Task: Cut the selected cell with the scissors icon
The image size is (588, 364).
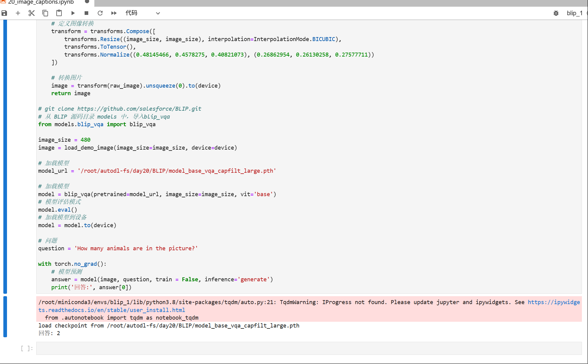Action: click(32, 13)
